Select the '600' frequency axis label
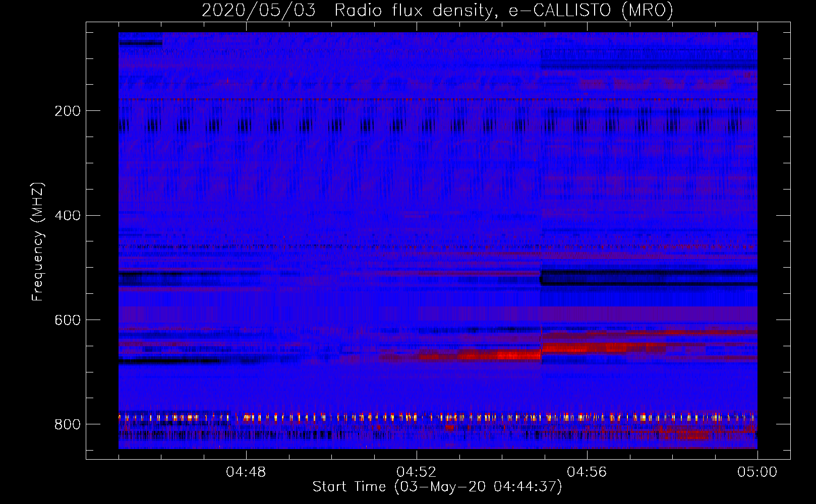Screen dimensions: 816x504 [x=68, y=321]
